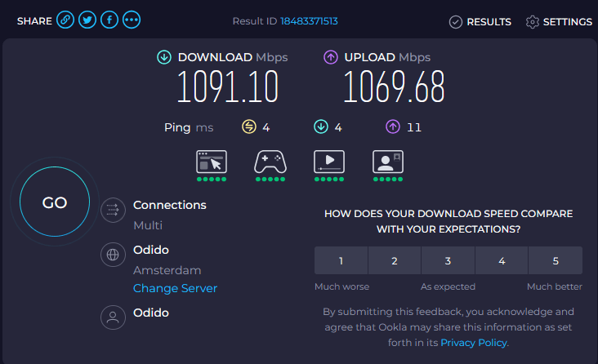Image resolution: width=598 pixels, height=364 pixels.
Task: Click the Change Server link
Action: (x=175, y=288)
